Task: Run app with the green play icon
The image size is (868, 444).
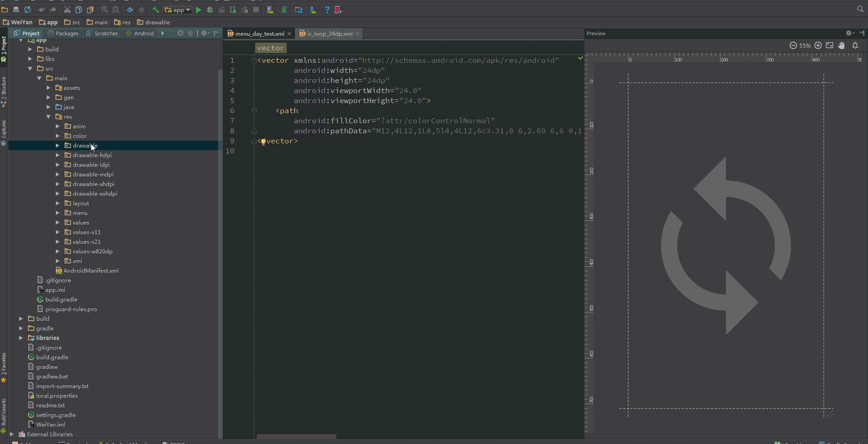Action: tap(198, 10)
